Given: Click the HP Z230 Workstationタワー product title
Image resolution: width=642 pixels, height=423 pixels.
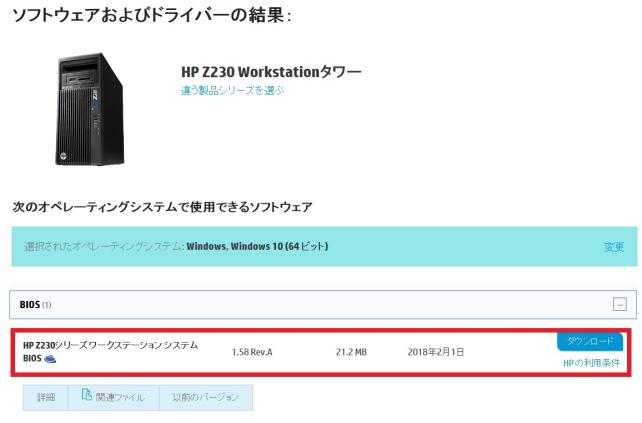Looking at the screenshot, I should click(271, 72).
